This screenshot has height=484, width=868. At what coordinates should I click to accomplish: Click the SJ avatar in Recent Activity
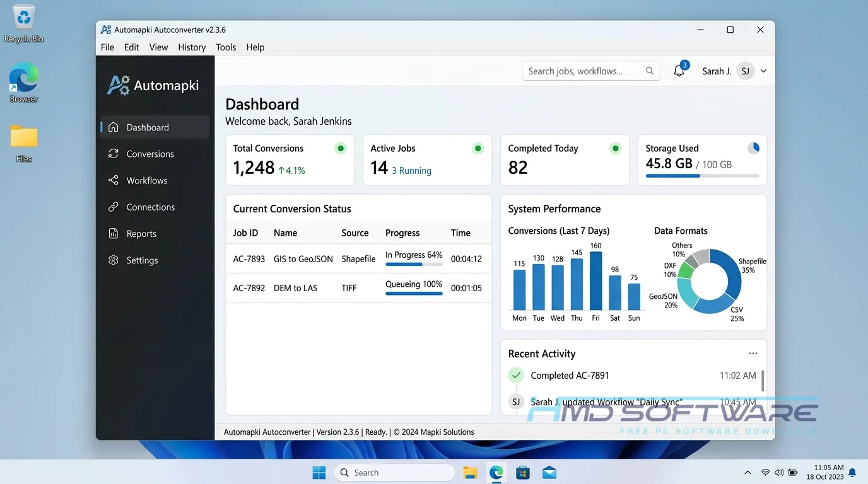(x=516, y=401)
